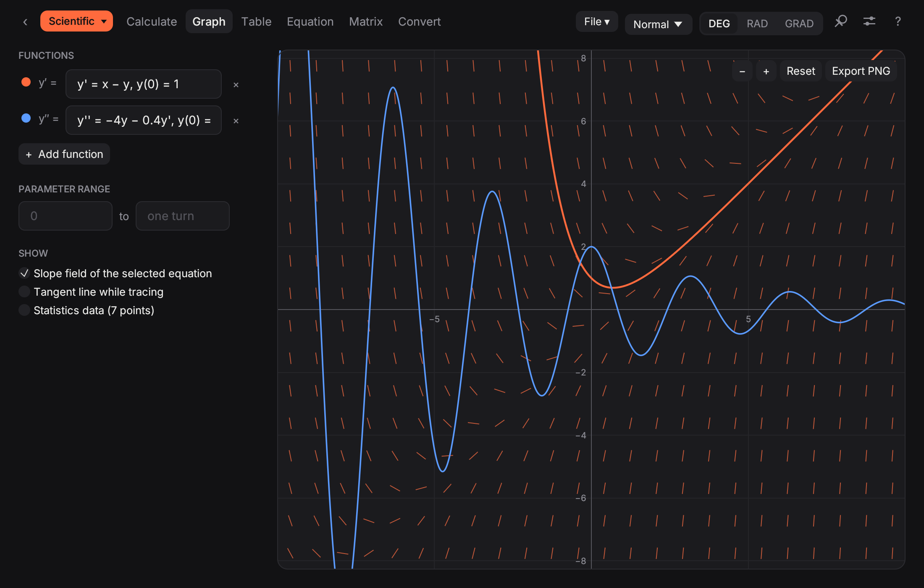
Task: Open the Normal display format dropdown
Action: [658, 24]
